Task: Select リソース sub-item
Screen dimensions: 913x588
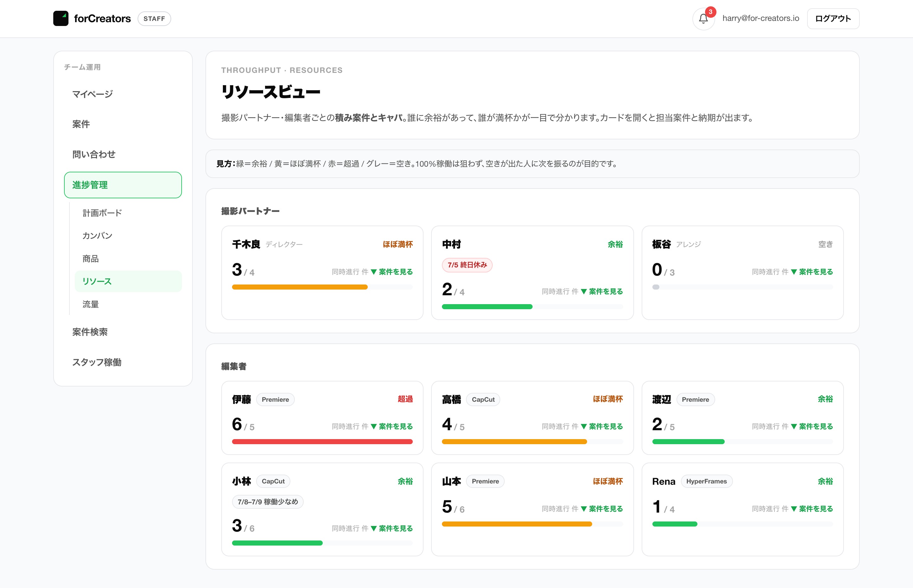Action: tap(128, 281)
